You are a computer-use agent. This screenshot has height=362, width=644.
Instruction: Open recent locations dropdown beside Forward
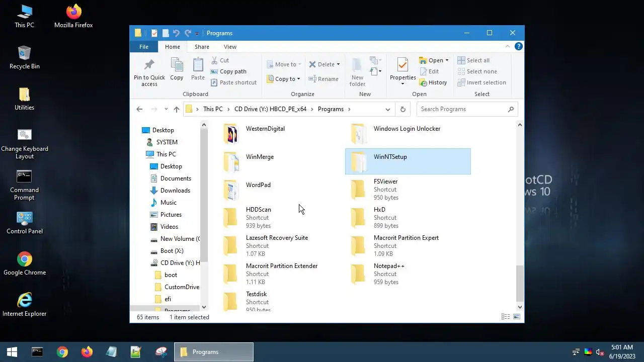pyautogui.click(x=166, y=109)
